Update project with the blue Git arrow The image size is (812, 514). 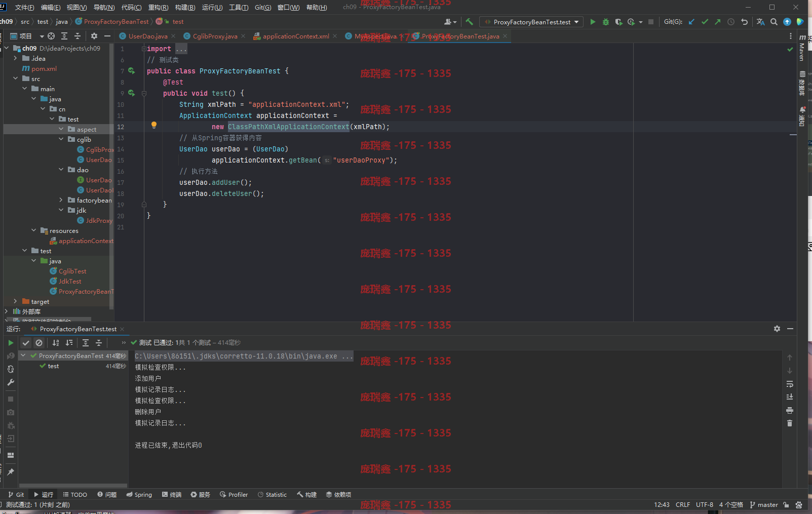tap(691, 22)
